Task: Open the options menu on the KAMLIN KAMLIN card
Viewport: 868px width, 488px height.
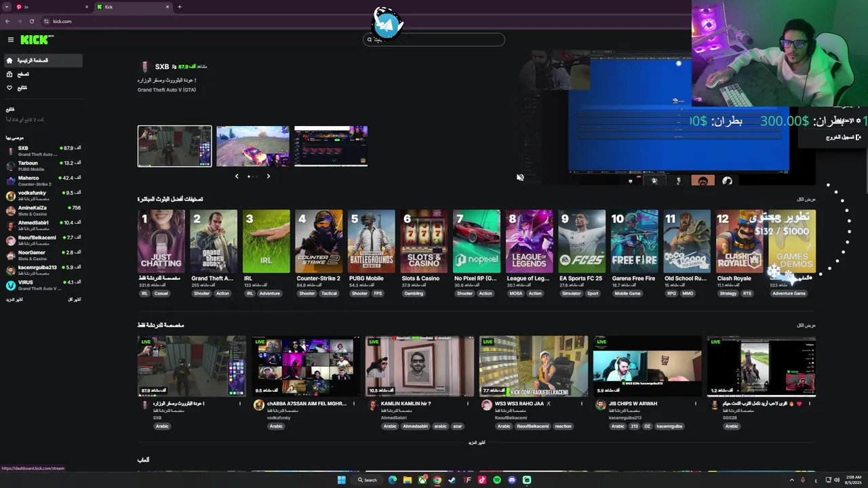Action: click(468, 403)
